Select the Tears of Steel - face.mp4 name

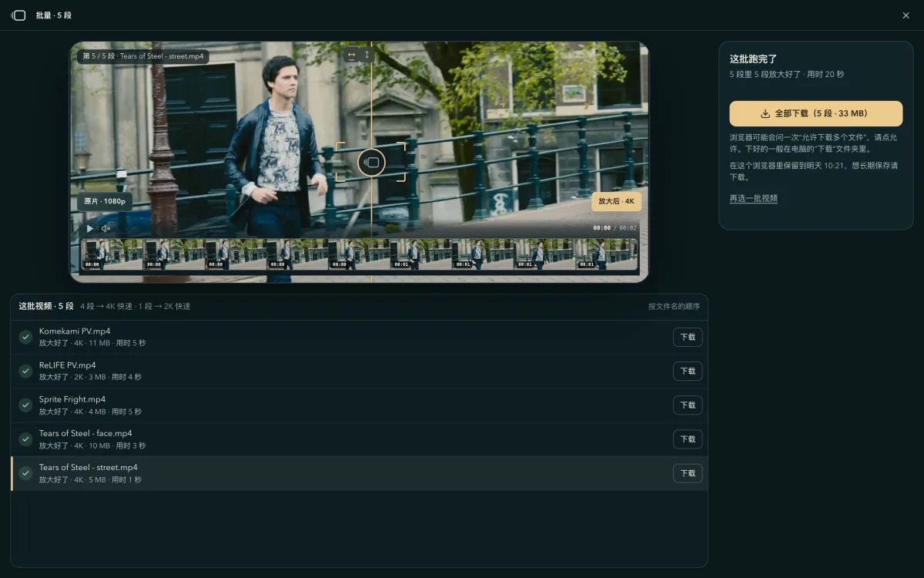[85, 433]
